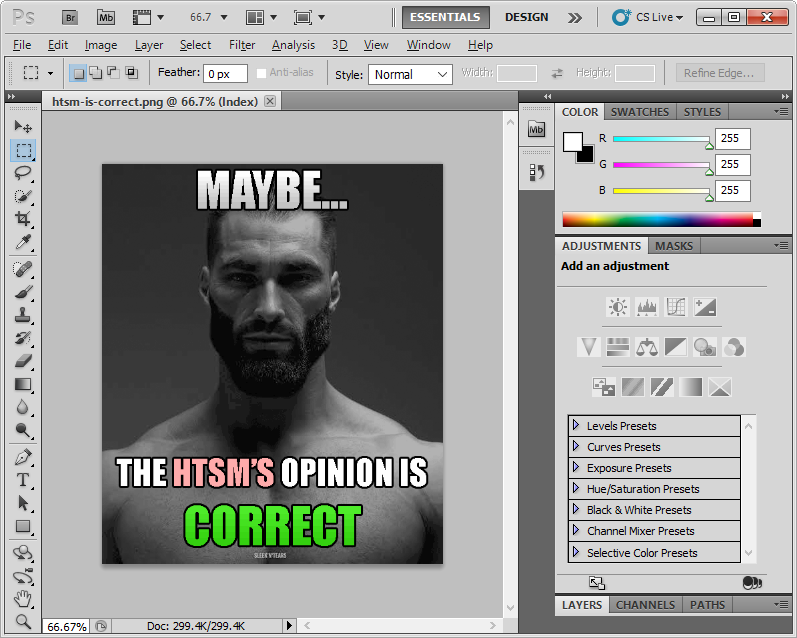Screen dimensions: 797x638
Task: Click the color spectrum ramp bar
Action: click(656, 220)
